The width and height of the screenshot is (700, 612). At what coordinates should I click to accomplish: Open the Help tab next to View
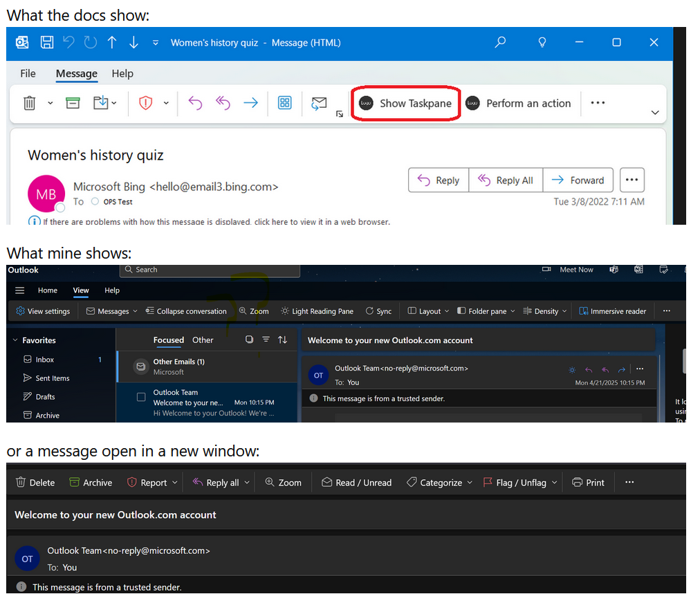point(112,290)
